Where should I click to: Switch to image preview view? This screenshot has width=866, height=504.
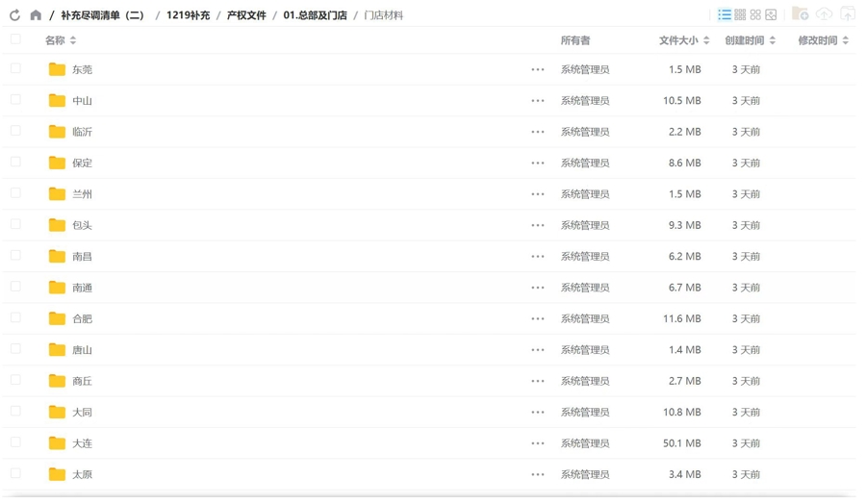[x=771, y=14]
